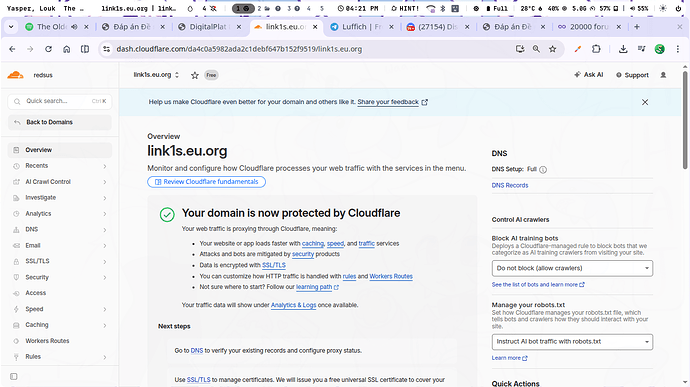Click the site information icon in address bar
This screenshot has height=387, width=690.
(x=106, y=49)
